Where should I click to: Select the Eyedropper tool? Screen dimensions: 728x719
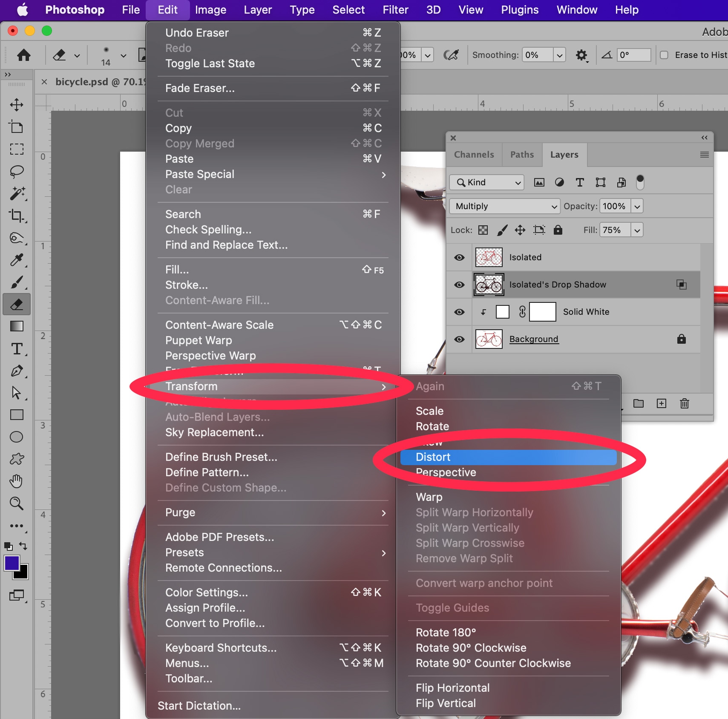pos(17,260)
